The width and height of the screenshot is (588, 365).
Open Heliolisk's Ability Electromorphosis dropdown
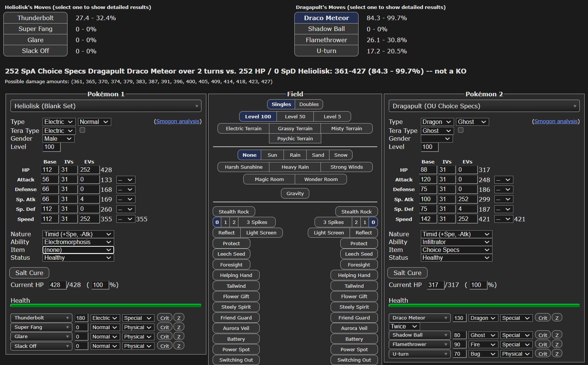click(78, 242)
